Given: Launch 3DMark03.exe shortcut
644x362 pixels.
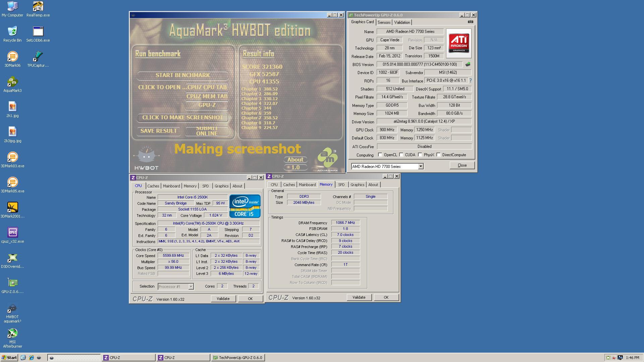Looking at the screenshot, I should [12, 160].
